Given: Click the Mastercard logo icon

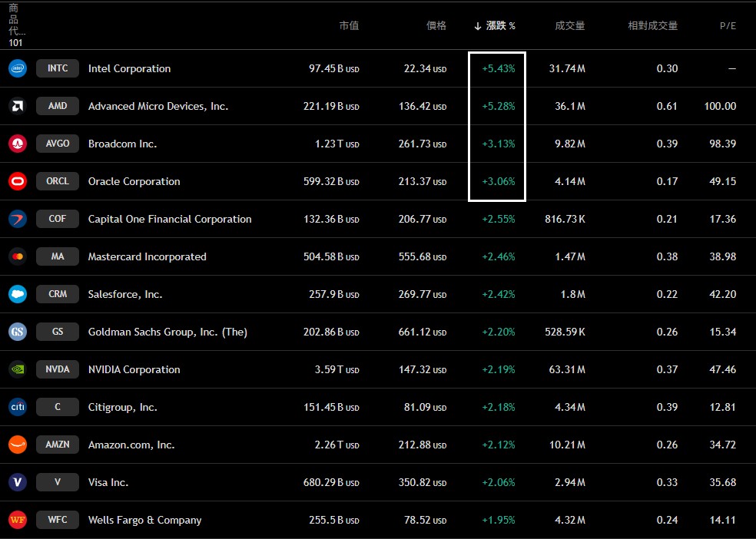Looking at the screenshot, I should [17, 256].
